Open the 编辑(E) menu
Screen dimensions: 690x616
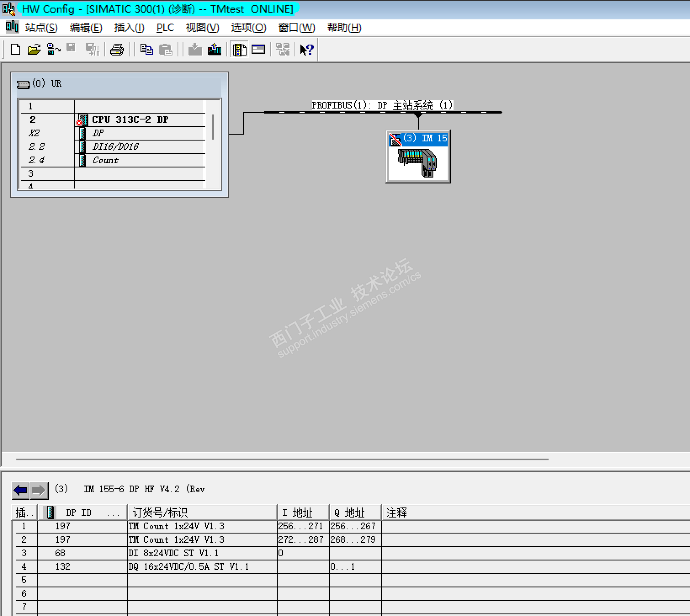click(86, 27)
